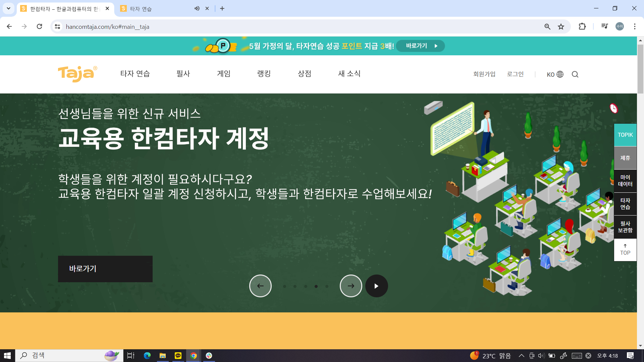The width and height of the screenshot is (644, 362).
Task: Open the media control icon in toolbar
Action: coord(604,26)
